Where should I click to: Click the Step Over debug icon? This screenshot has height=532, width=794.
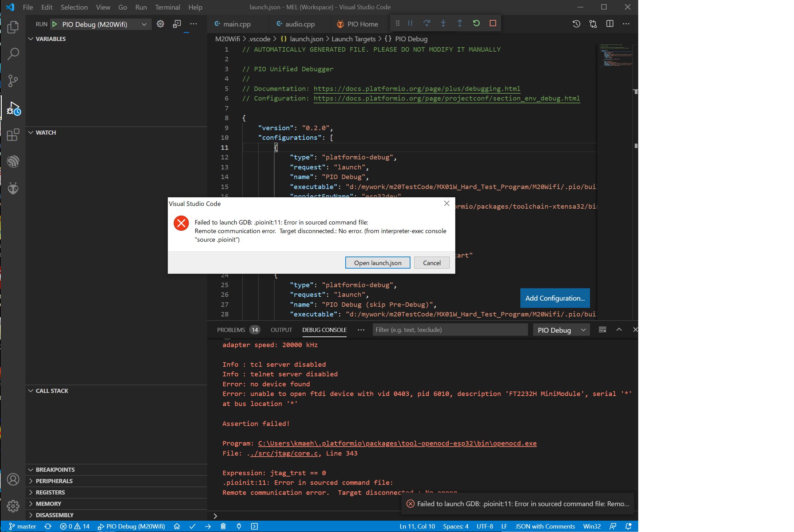(x=426, y=23)
